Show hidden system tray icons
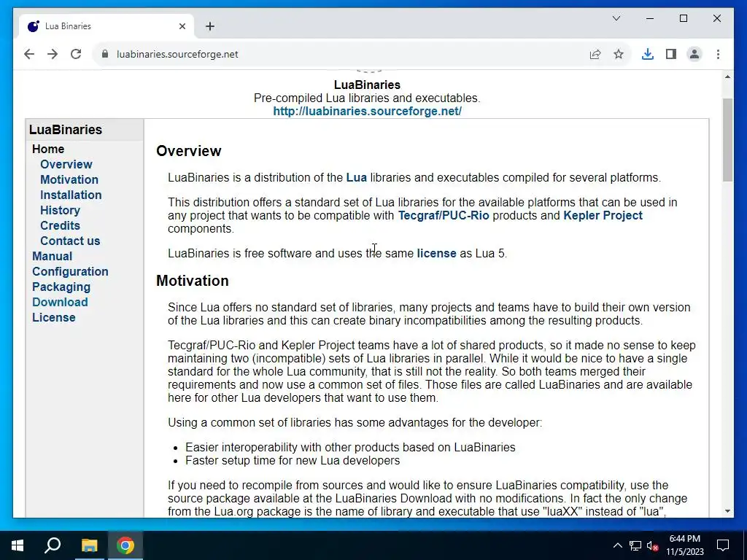 617,545
